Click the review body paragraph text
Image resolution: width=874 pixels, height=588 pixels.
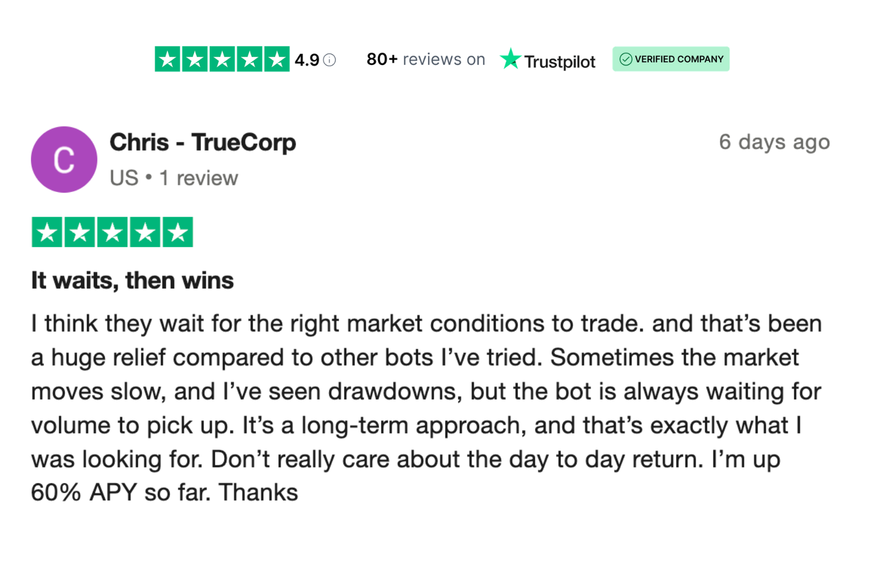pyautogui.click(x=426, y=408)
